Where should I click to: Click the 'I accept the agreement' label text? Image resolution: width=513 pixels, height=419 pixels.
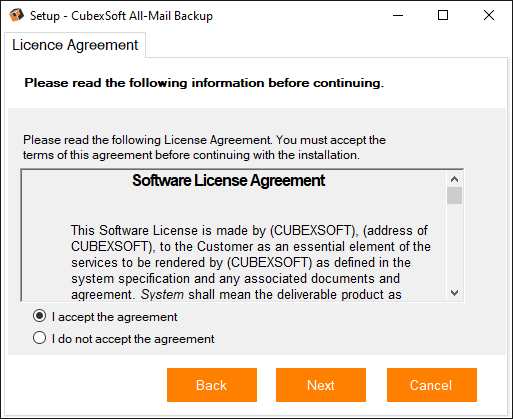point(115,317)
